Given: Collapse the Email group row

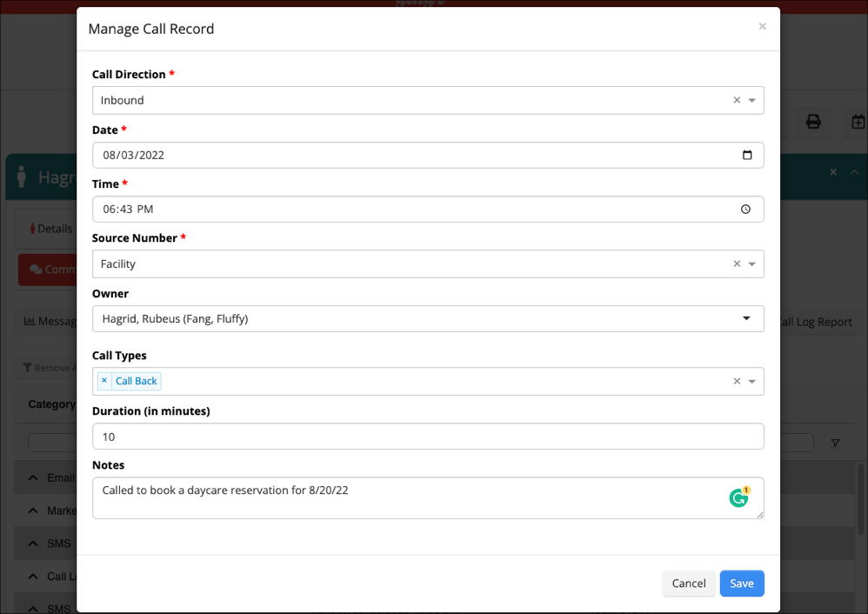Looking at the screenshot, I should click(x=33, y=477).
